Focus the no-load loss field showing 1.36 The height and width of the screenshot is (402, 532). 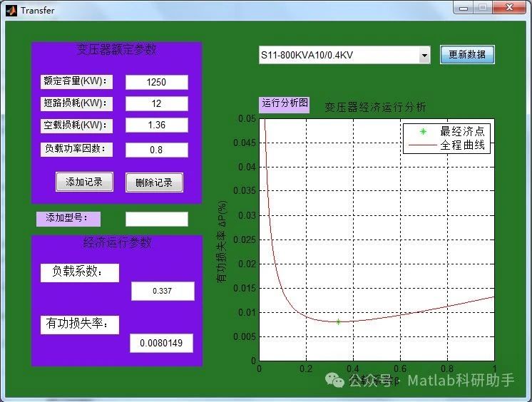coord(156,125)
